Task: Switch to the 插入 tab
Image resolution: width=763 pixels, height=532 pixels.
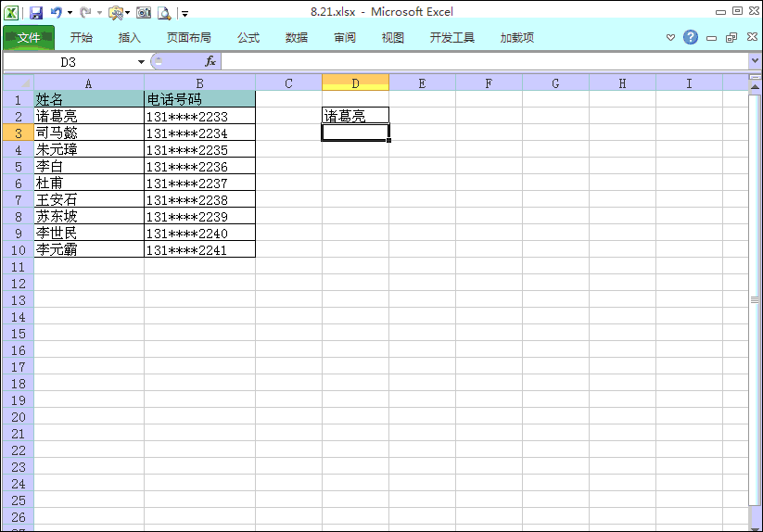Action: click(x=130, y=37)
